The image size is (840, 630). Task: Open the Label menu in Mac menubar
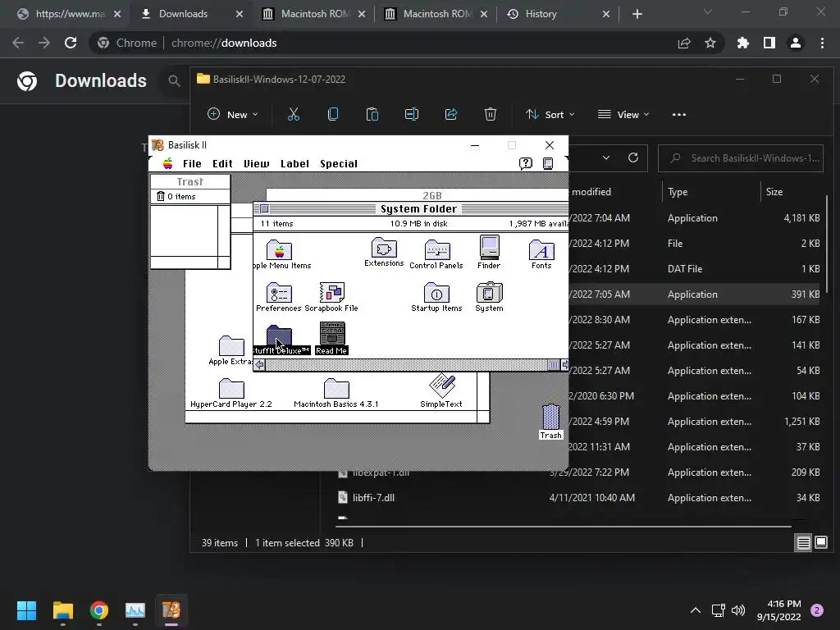(x=294, y=163)
